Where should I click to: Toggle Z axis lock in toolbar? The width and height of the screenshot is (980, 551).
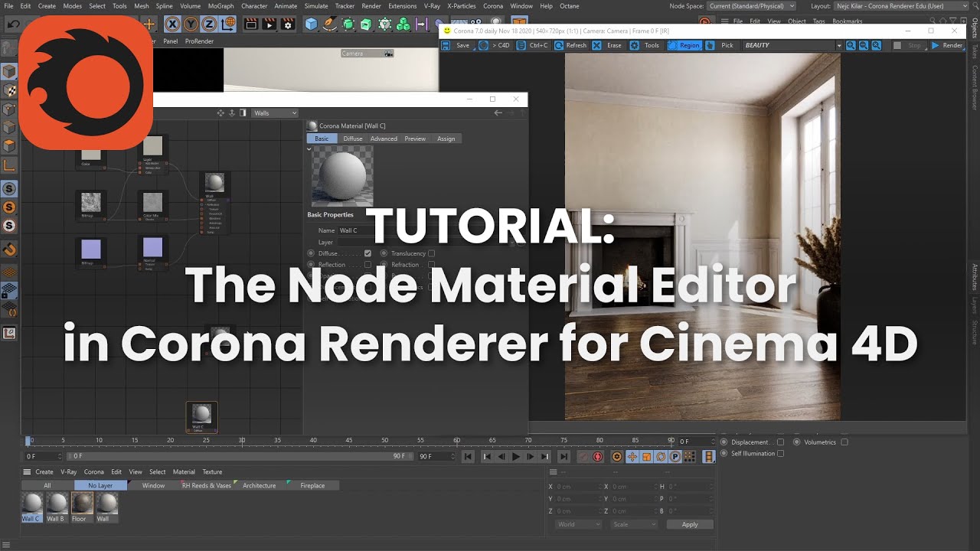209,24
